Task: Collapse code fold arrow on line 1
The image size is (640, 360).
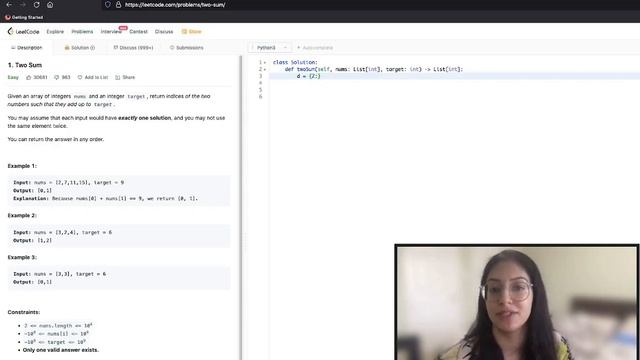Action: pyautogui.click(x=265, y=62)
